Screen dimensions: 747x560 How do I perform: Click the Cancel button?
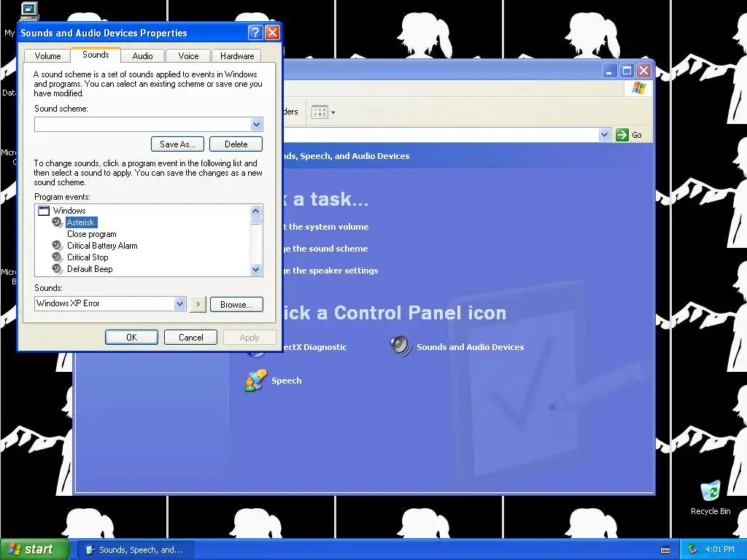click(190, 337)
